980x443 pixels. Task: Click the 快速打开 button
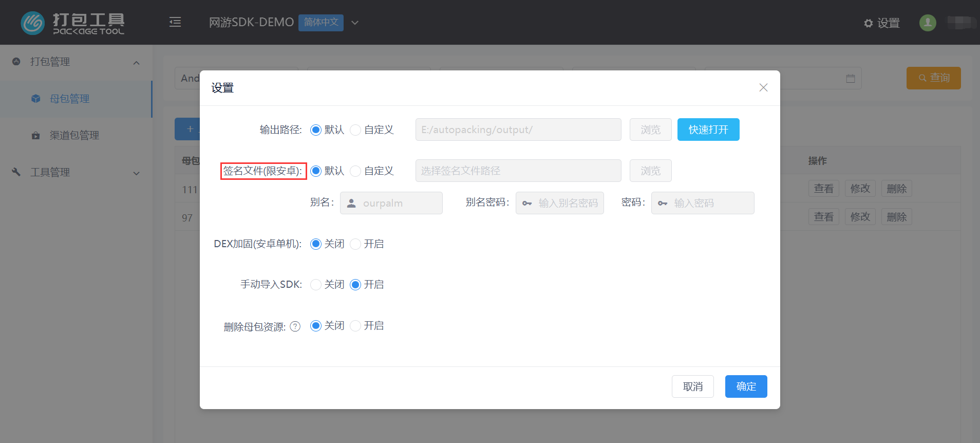pyautogui.click(x=708, y=130)
